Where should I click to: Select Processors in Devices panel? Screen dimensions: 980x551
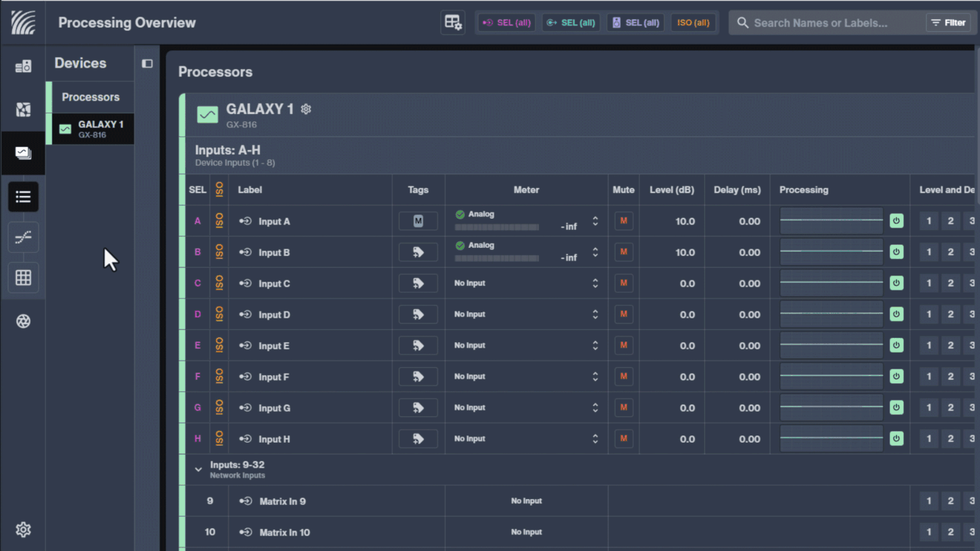tap(91, 97)
